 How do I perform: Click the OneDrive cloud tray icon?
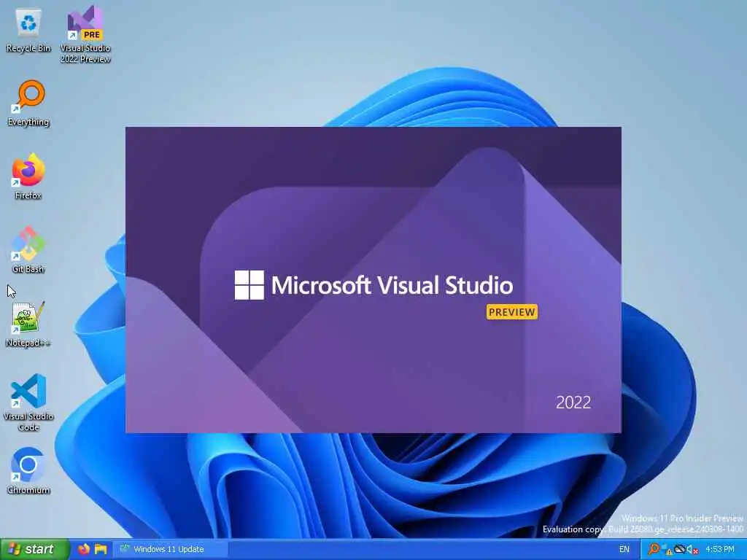[x=680, y=549]
